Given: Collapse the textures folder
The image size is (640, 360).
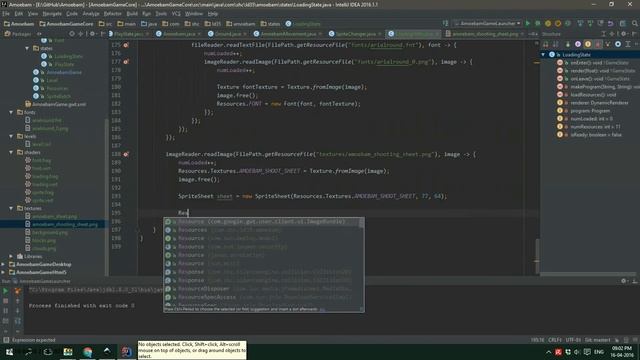Looking at the screenshot, I should pos(11,208).
